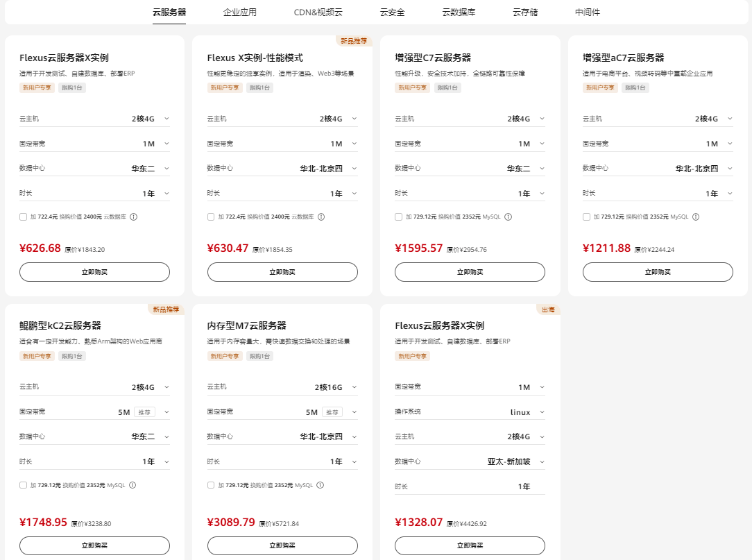Check MySQL add-on on 增强型aC7云服务器
752x560 pixels.
(x=586, y=217)
